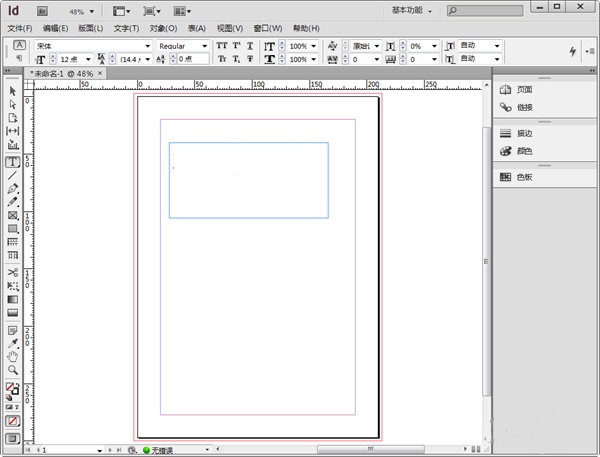The width and height of the screenshot is (600, 457).
Task: Select the Line tool
Action: pyautogui.click(x=13, y=174)
